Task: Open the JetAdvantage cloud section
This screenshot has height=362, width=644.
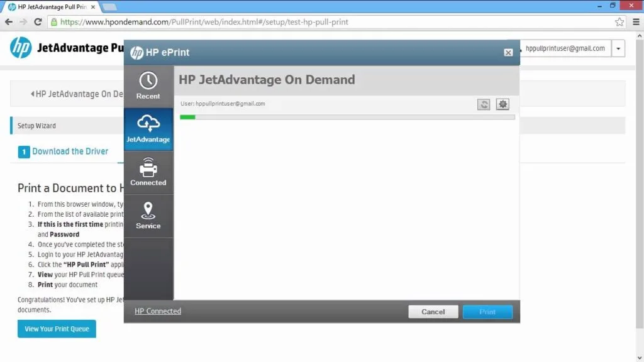Action: [x=148, y=129]
